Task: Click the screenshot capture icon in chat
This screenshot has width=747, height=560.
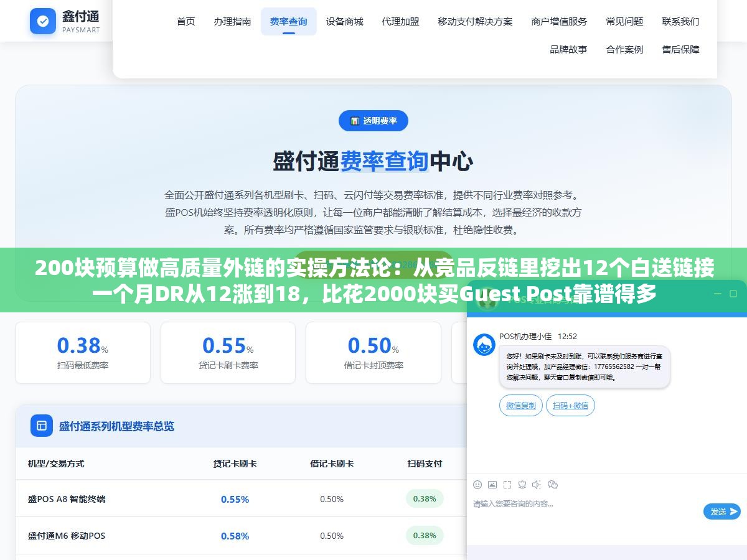Action: tap(507, 485)
